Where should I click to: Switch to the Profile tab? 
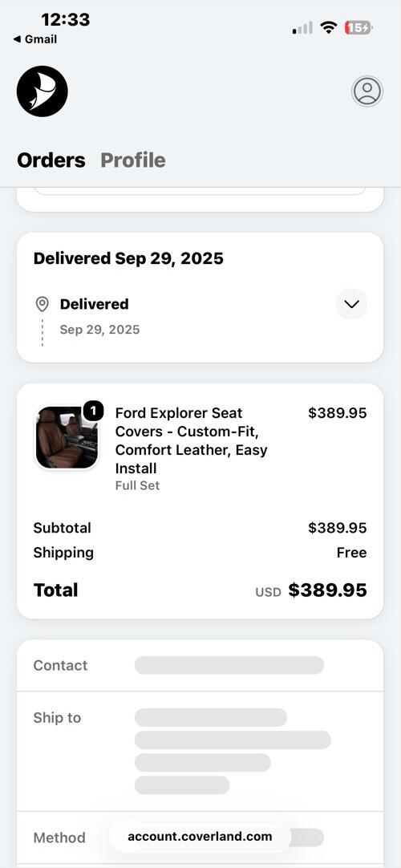pos(133,160)
